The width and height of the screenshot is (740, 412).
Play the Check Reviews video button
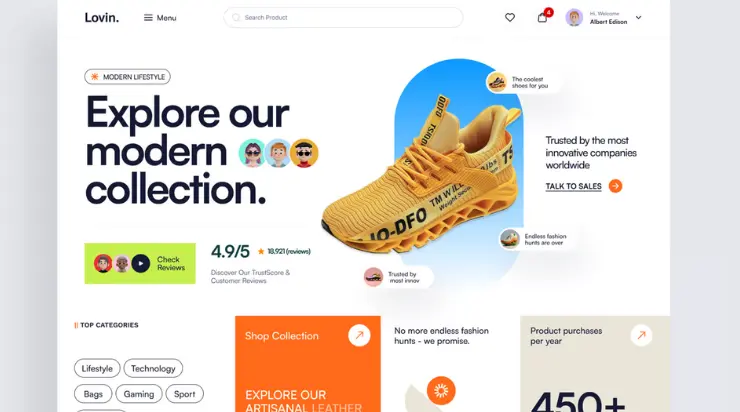141,263
